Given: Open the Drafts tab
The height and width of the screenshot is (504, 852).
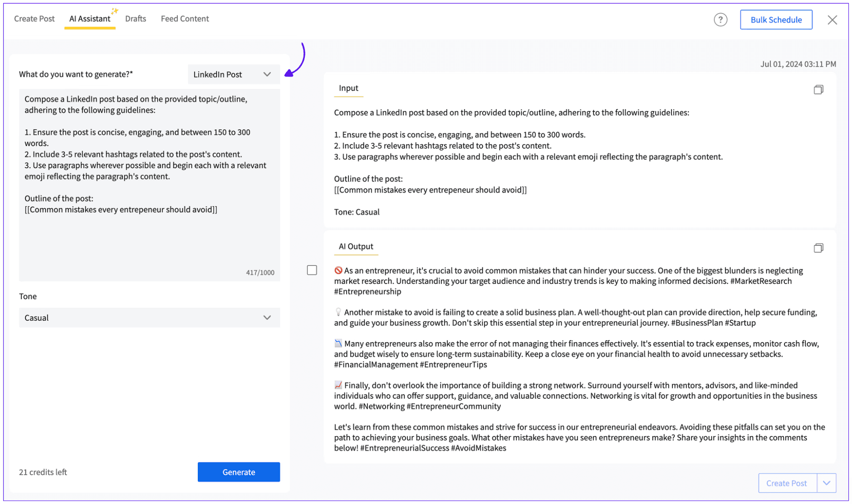Looking at the screenshot, I should coord(136,19).
